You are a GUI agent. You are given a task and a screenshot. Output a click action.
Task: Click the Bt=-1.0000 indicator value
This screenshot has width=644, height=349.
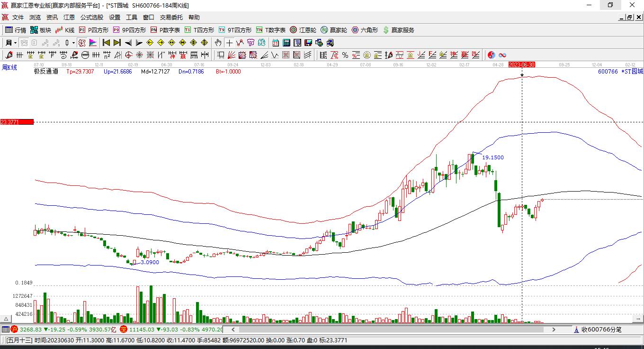click(228, 72)
